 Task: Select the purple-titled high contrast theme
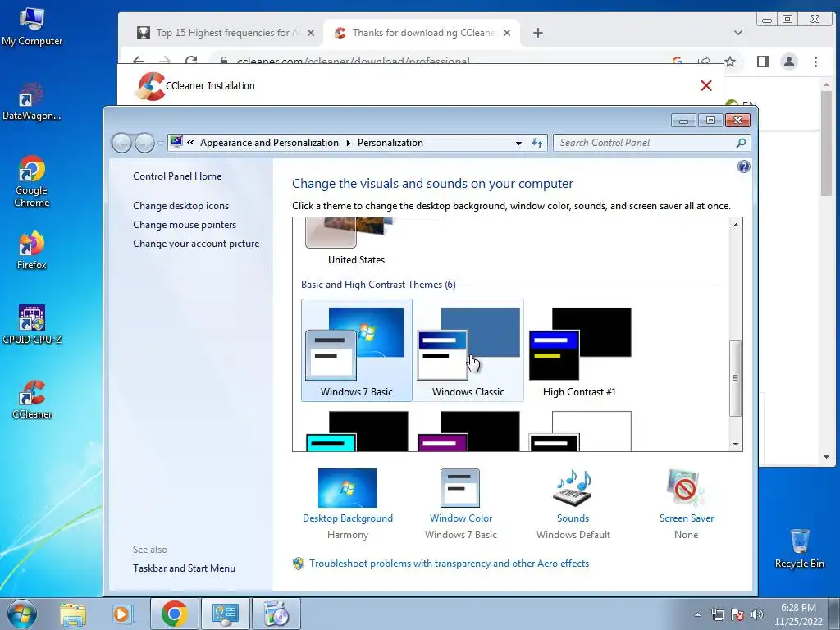(468, 431)
